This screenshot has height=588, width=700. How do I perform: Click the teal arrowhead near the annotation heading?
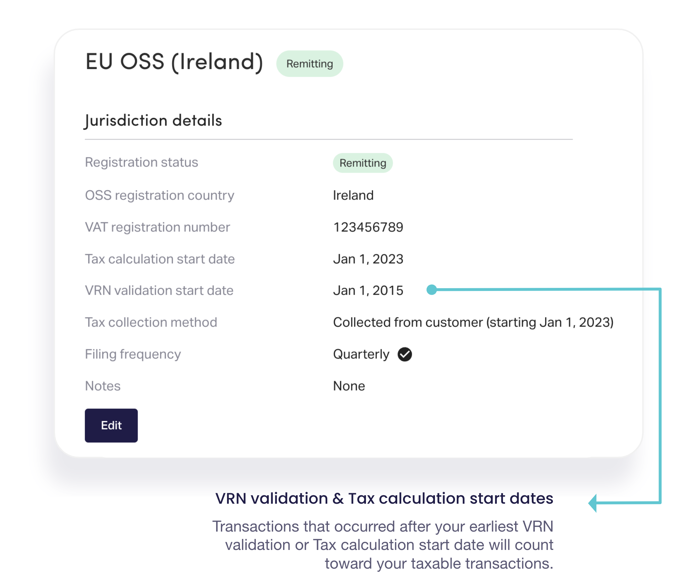pos(593,503)
